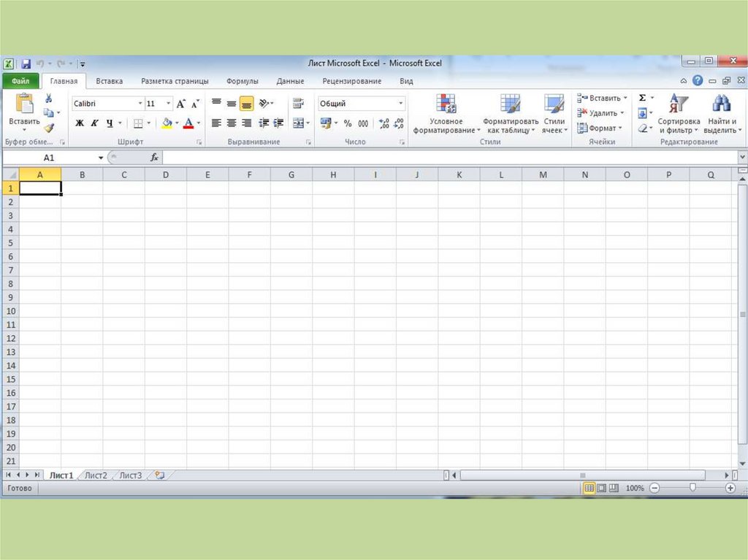Click the decrease decimal icon
748x560 pixels.
click(399, 123)
